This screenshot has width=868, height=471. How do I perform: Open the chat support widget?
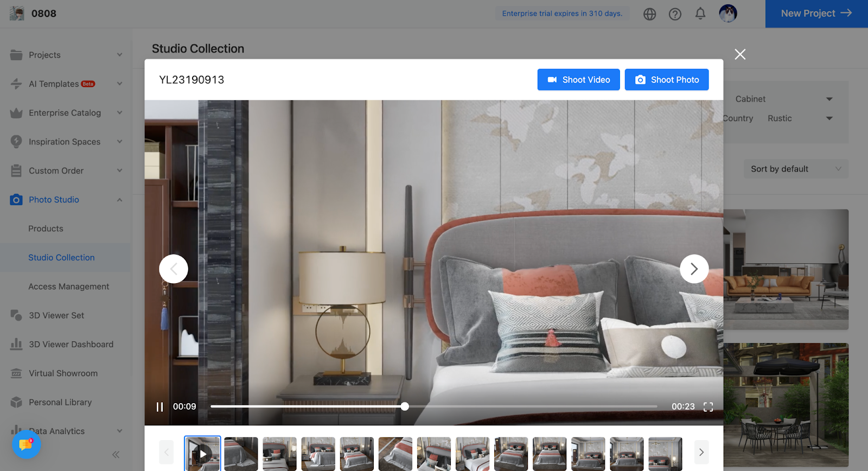point(26,444)
